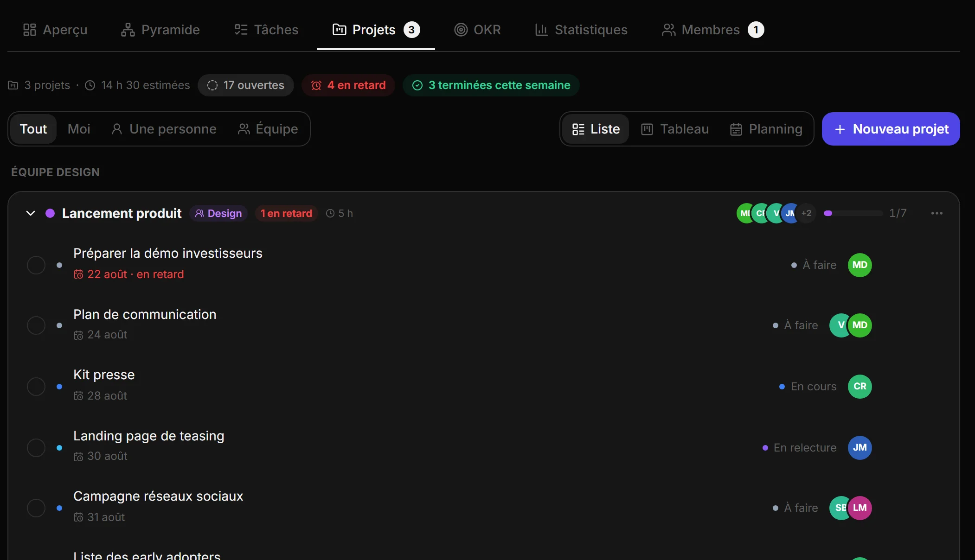This screenshot has height=560, width=975.
Task: Mark Plan de communication as done
Action: coord(36,325)
